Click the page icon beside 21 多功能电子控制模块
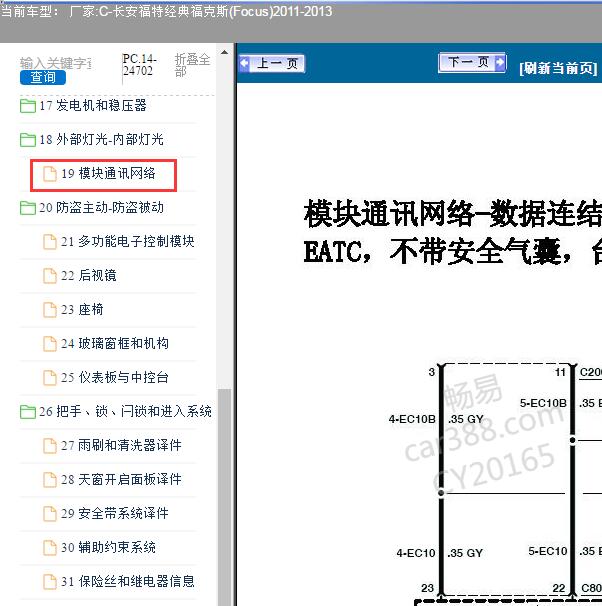Screen dimensions: 602x606 49,242
